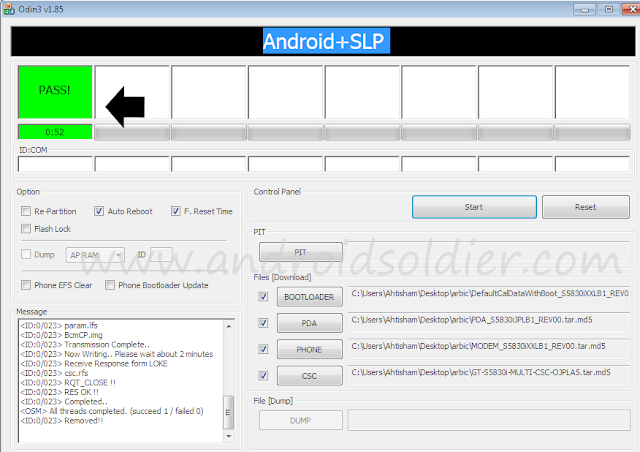Image resolution: width=640 pixels, height=452 pixels.
Task: Check Phone Bootloader Update box
Action: (110, 285)
